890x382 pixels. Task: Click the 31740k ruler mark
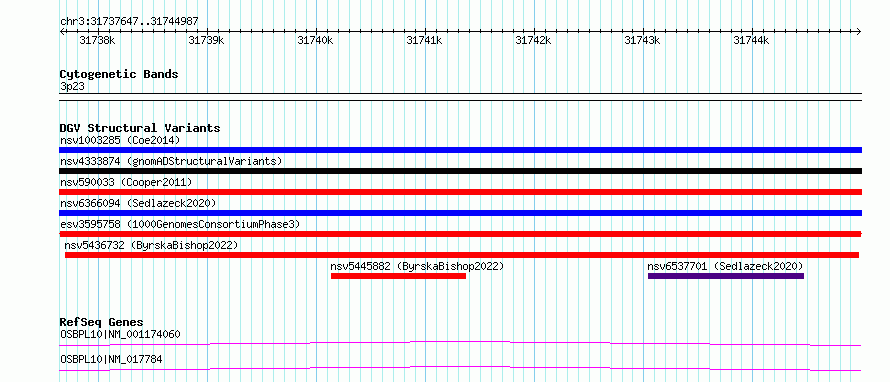[x=316, y=40]
